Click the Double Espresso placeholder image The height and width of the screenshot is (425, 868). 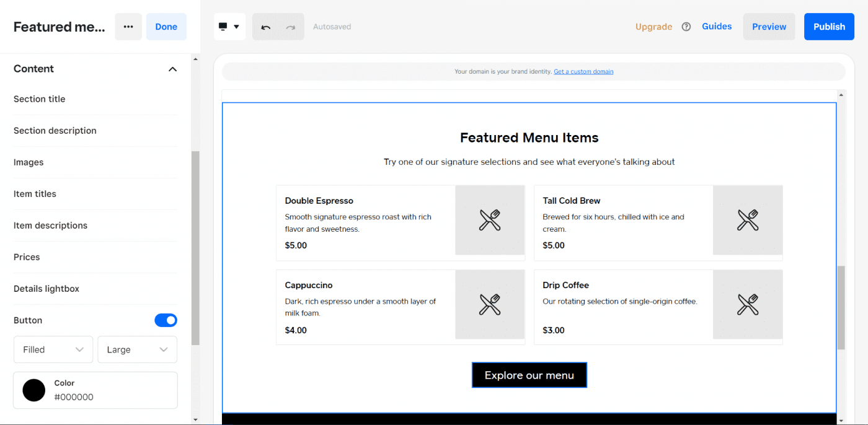pyautogui.click(x=490, y=220)
